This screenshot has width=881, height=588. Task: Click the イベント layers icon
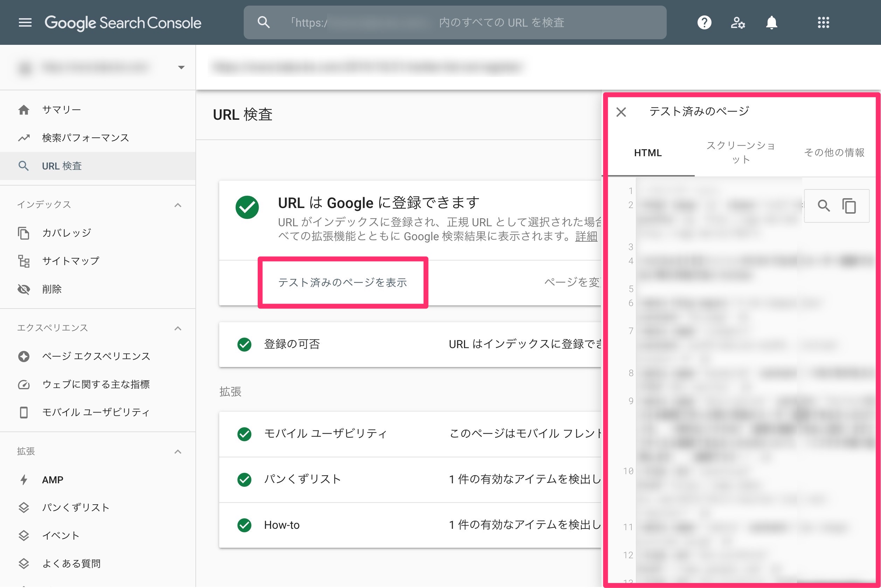(x=23, y=535)
